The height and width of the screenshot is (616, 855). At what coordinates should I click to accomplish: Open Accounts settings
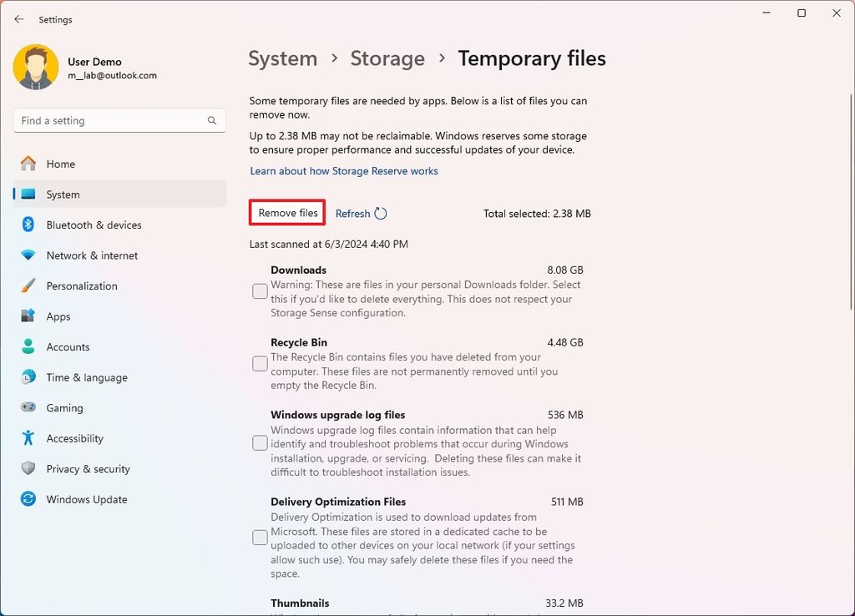click(x=68, y=346)
